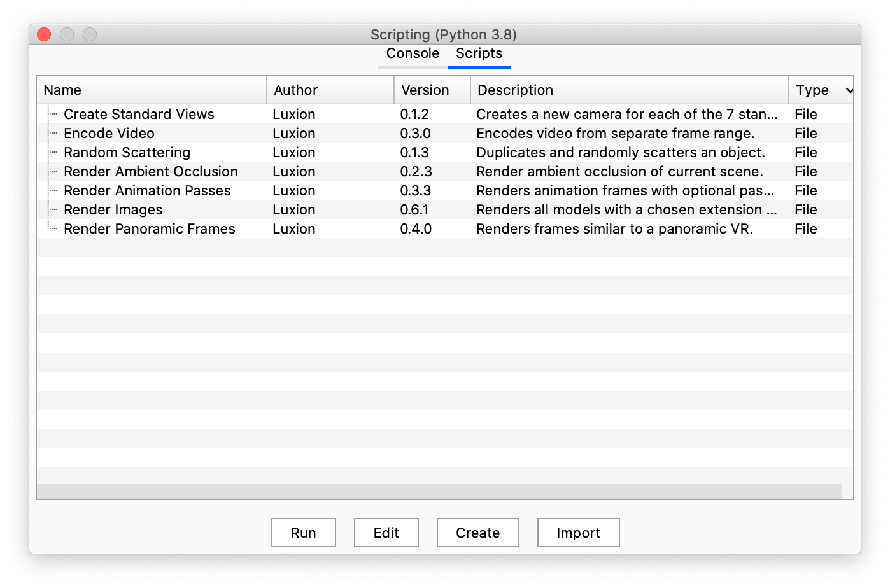The height and width of the screenshot is (588, 890).
Task: Expand the Encode Video tree item
Action: tap(52, 133)
